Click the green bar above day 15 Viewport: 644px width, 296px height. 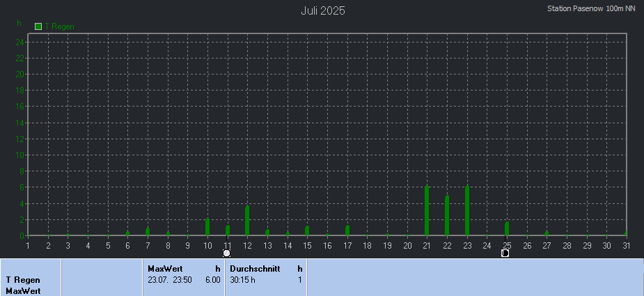click(307, 231)
